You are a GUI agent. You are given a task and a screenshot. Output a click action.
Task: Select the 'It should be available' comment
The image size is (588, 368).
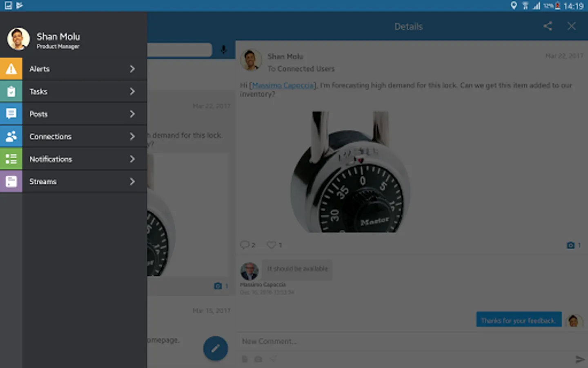[297, 269]
